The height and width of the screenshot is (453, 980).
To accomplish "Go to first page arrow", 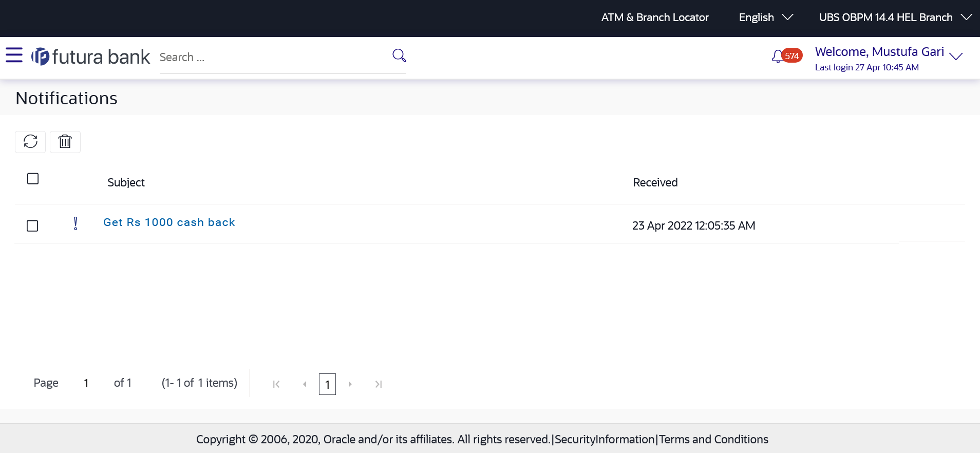I will click(276, 384).
